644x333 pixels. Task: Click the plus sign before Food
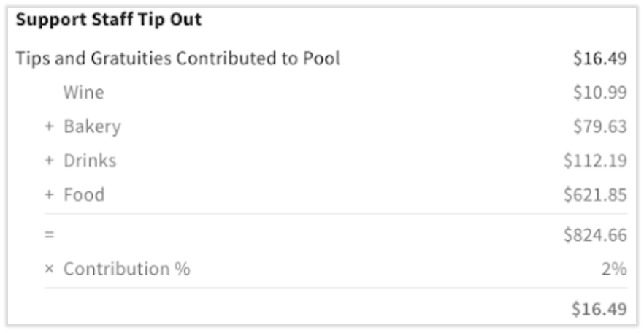point(49,195)
